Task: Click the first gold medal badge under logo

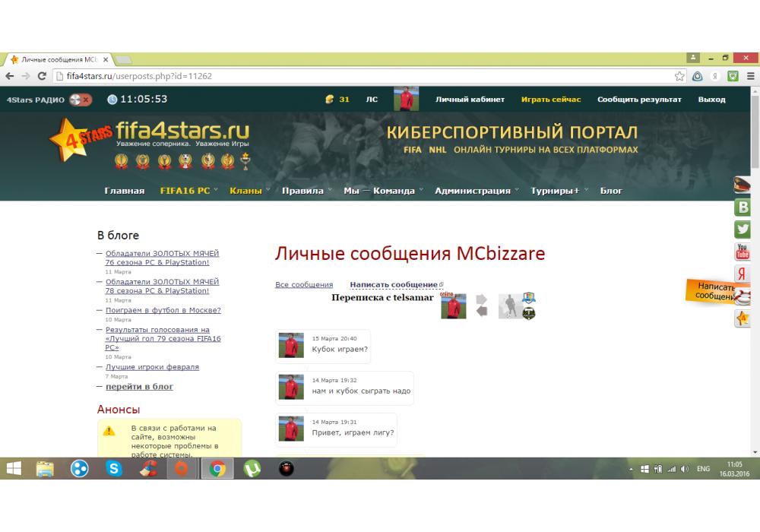Action: point(121,161)
